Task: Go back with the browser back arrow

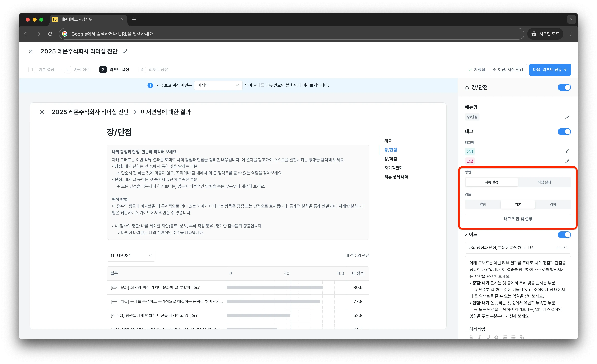Action: pos(26,34)
